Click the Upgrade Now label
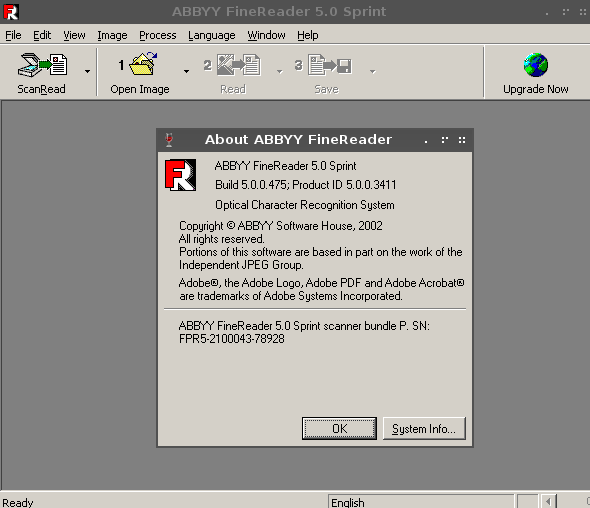Image resolution: width=590 pixels, height=508 pixels. click(536, 89)
